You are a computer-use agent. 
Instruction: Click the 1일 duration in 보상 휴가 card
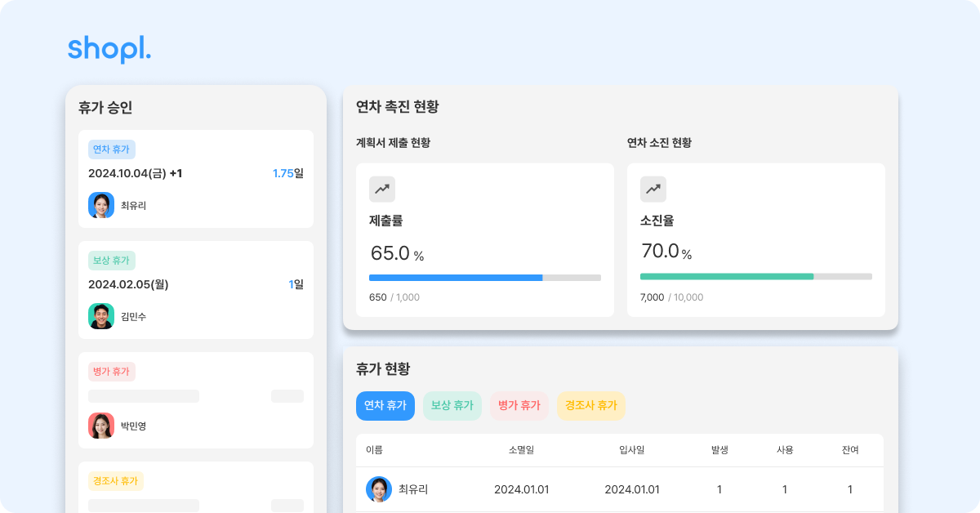pos(296,285)
